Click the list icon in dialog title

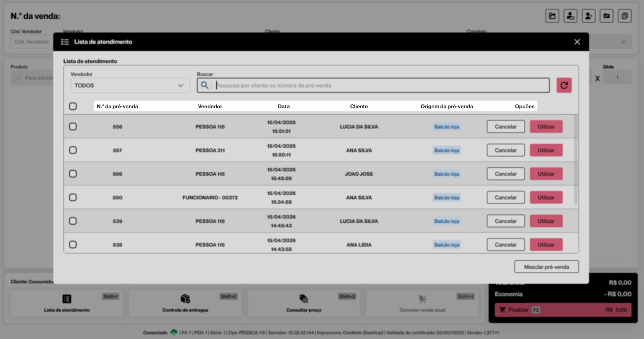65,42
